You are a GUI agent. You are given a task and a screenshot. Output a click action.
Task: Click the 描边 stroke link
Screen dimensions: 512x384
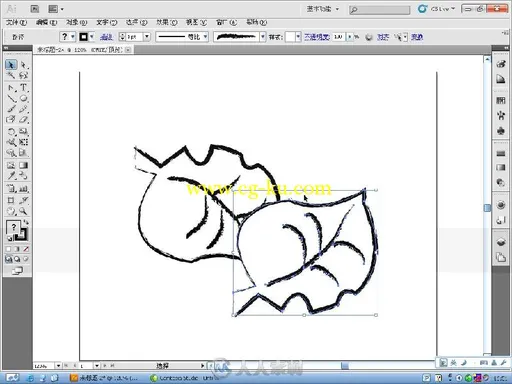[x=106, y=37]
